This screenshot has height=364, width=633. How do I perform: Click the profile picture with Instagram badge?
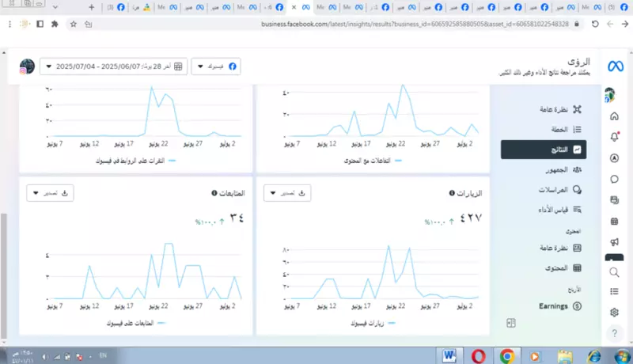click(x=27, y=66)
